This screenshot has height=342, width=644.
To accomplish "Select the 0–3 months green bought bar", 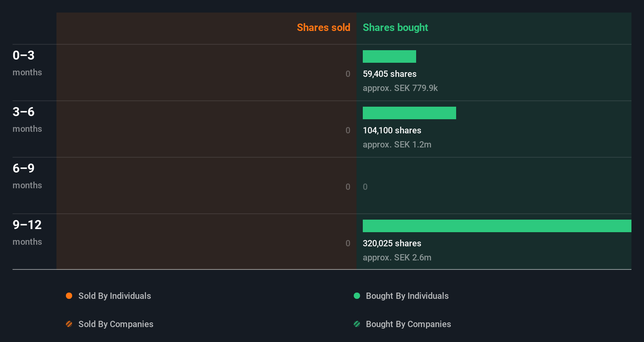I will pyautogui.click(x=389, y=56).
